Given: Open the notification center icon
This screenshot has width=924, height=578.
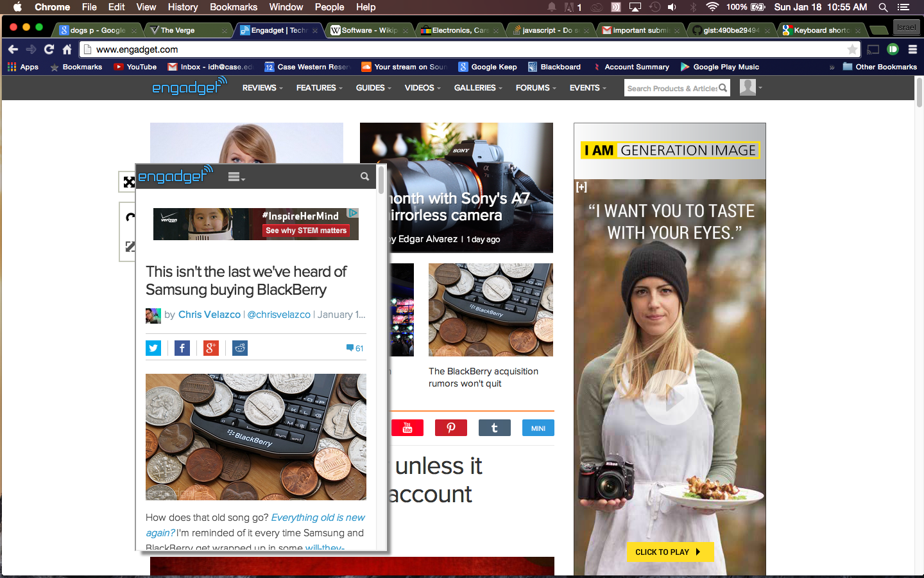Looking at the screenshot, I should (903, 7).
